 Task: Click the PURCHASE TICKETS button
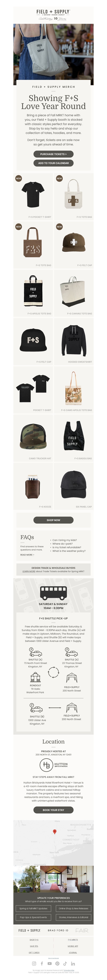click(x=53, y=154)
